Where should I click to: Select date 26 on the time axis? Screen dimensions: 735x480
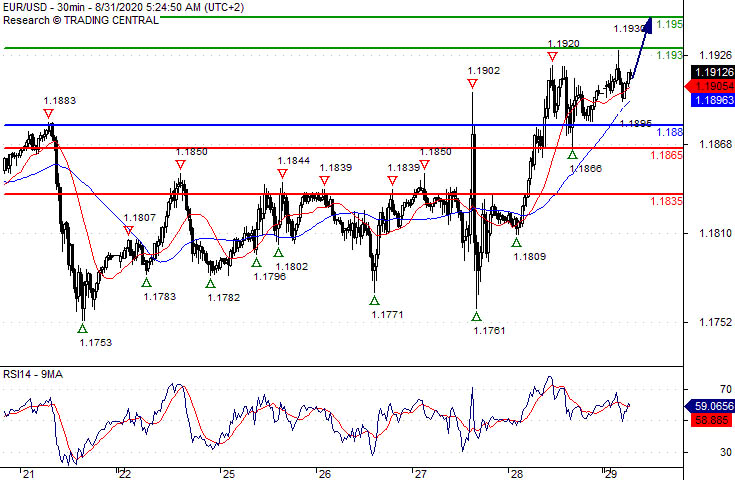(325, 474)
